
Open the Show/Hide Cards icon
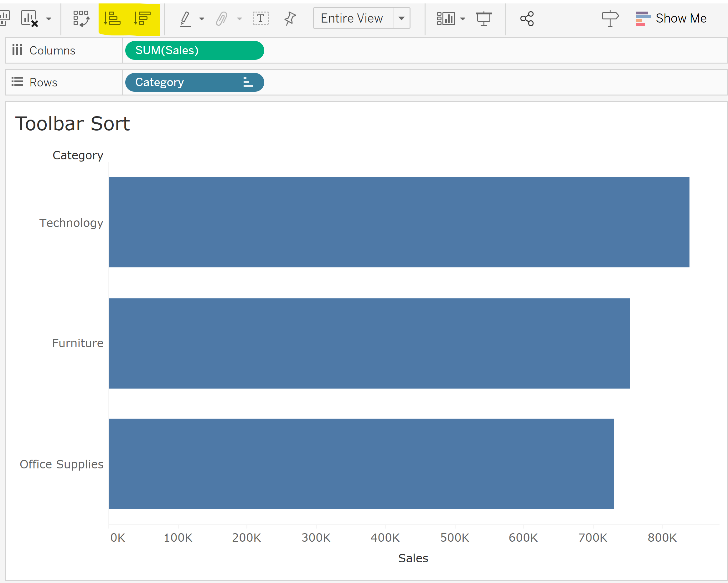[x=446, y=18]
